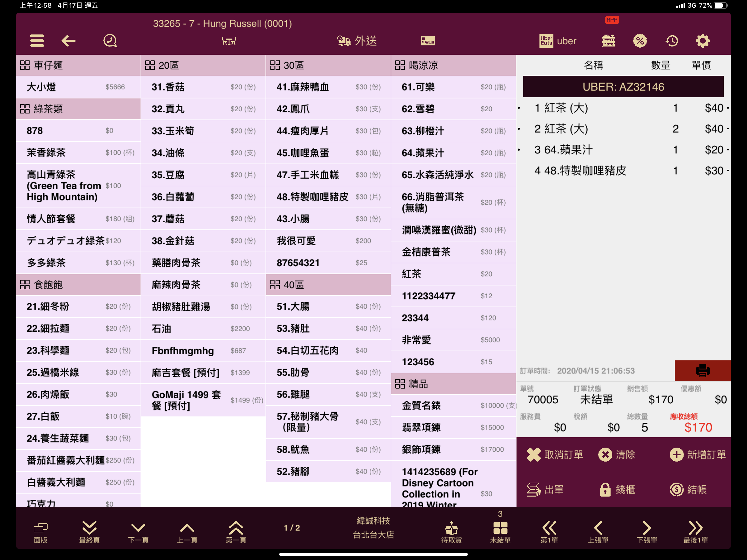
Task: Open the hamburger main menu
Action: (37, 41)
